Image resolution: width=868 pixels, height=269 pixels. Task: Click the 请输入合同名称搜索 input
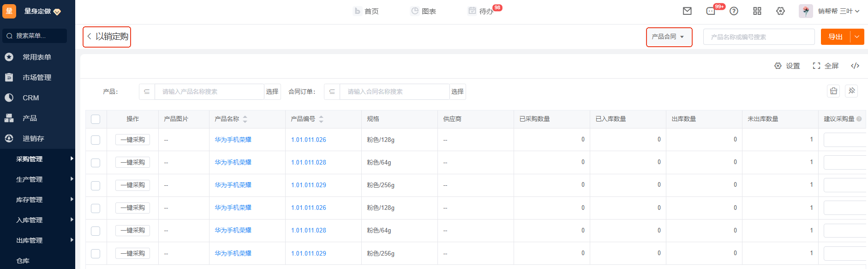[395, 92]
